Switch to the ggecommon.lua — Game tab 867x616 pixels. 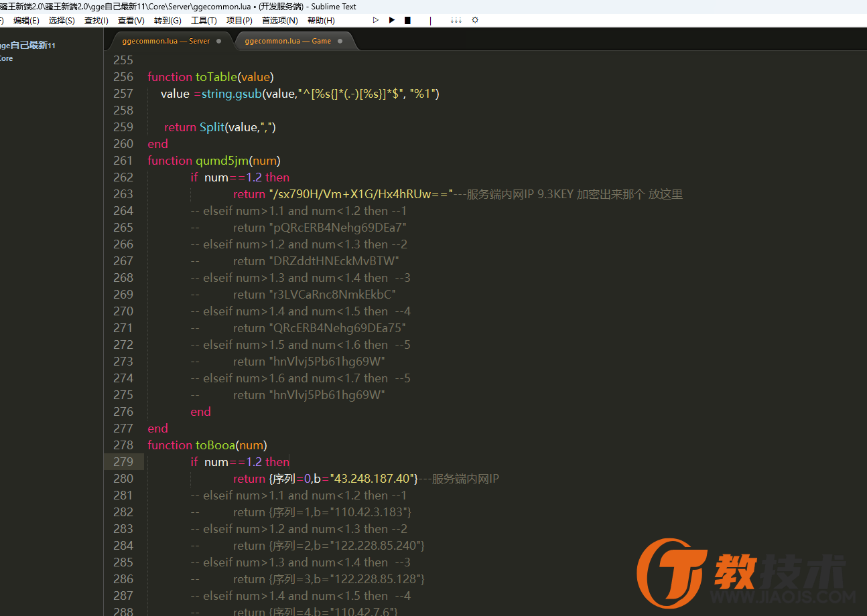pyautogui.click(x=288, y=41)
